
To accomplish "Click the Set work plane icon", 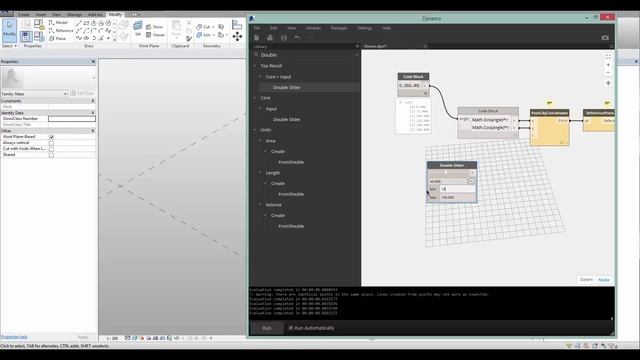I will tap(138, 29).
